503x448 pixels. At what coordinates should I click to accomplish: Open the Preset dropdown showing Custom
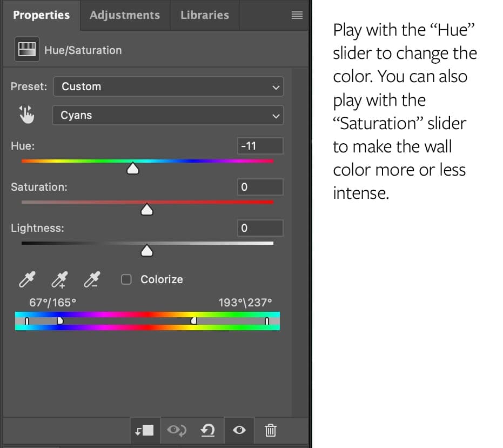[168, 86]
